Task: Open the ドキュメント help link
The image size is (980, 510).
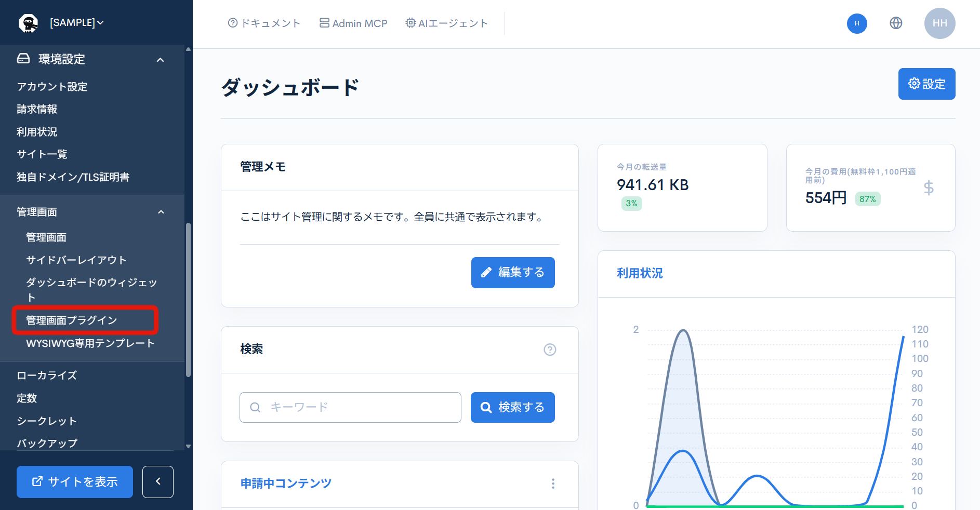Action: [264, 23]
